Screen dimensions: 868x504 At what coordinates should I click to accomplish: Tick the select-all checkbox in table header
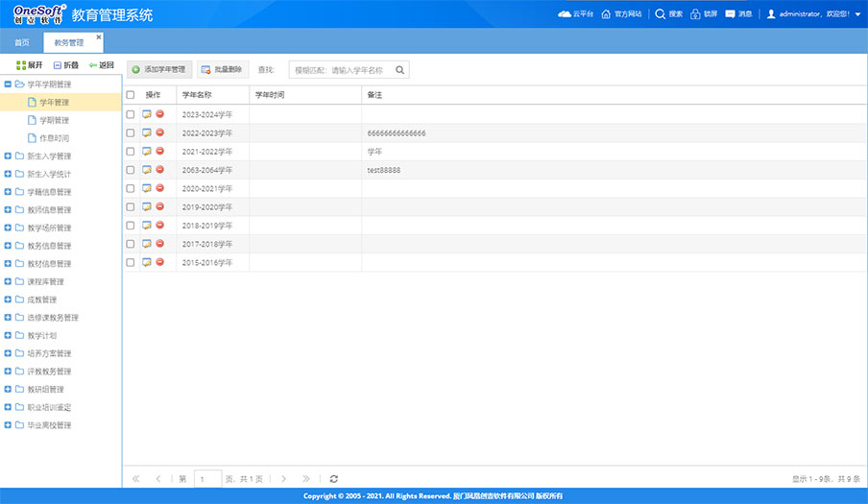tap(131, 95)
